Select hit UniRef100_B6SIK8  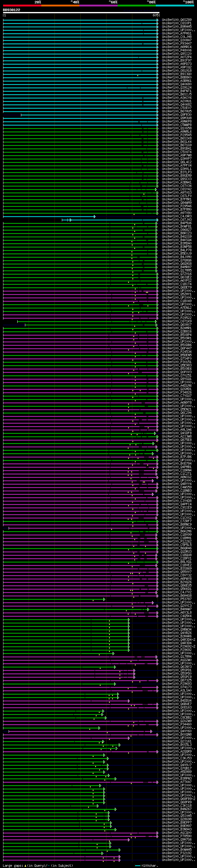177,138
